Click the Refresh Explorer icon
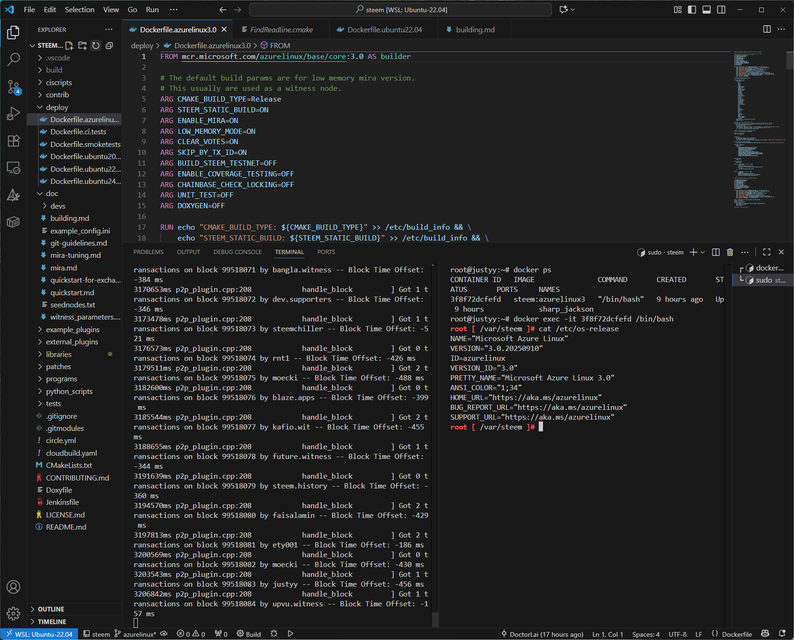 96,46
